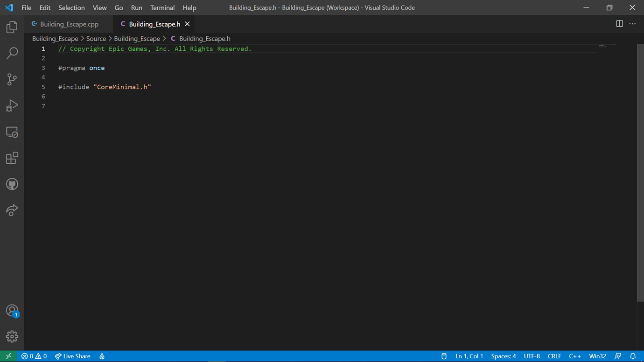Change indentation via Spaces: 4
This screenshot has height=362, width=644.
coord(503,356)
